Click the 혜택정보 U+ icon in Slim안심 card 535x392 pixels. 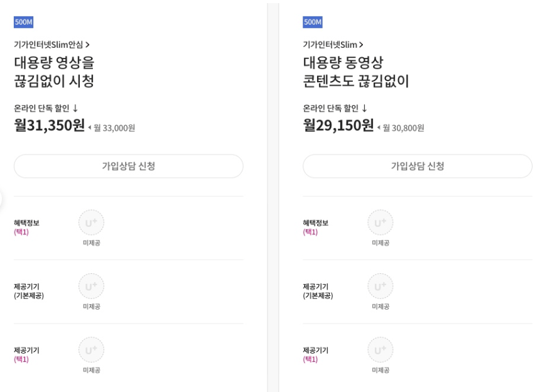(x=91, y=223)
